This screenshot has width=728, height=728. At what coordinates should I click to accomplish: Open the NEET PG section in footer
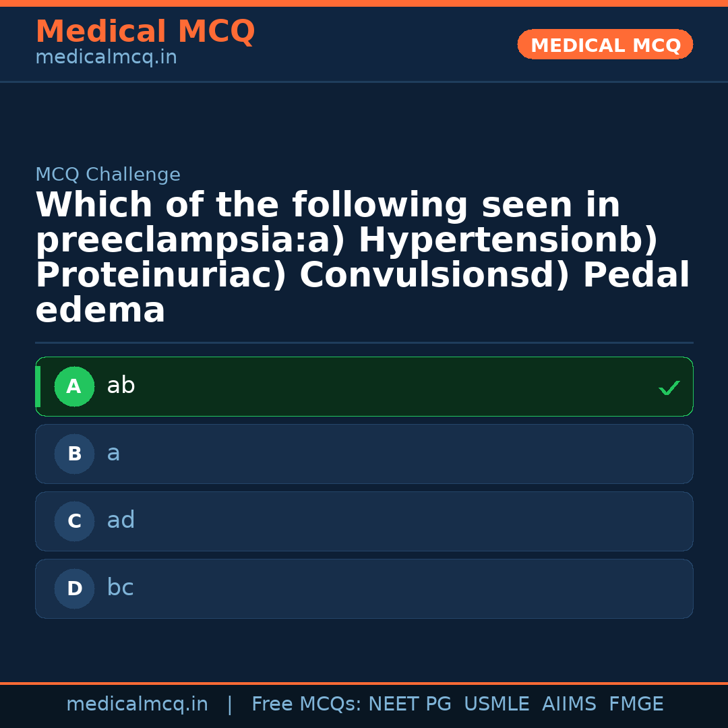tap(409, 703)
